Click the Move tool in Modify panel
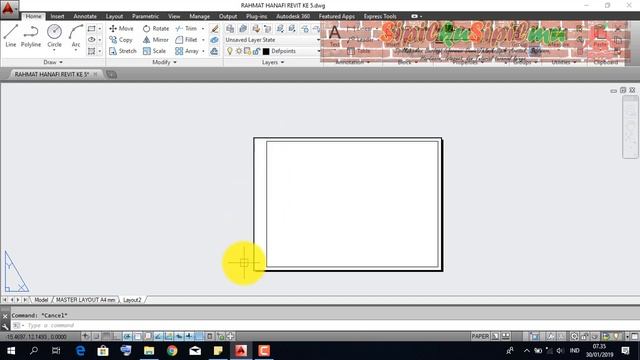The height and width of the screenshot is (360, 640). point(121,29)
